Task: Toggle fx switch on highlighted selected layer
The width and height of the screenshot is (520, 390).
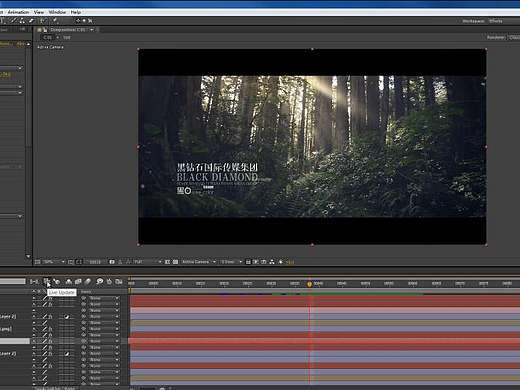Action: pyautogui.click(x=50, y=341)
